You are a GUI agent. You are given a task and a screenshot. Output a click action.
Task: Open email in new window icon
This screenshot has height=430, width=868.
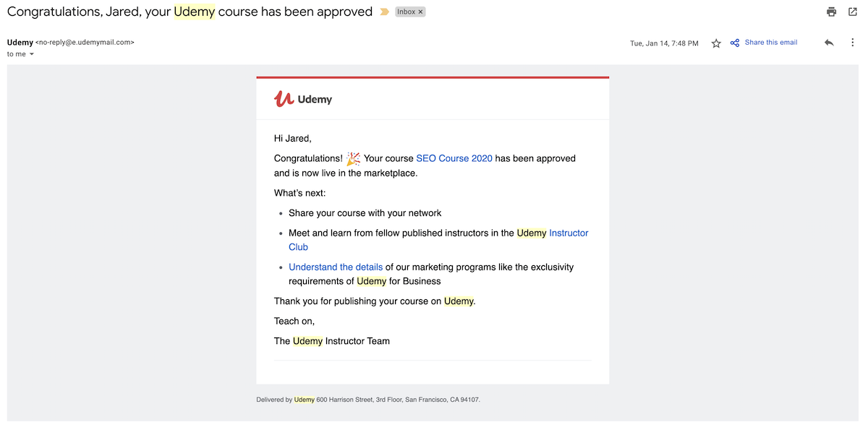coord(853,12)
